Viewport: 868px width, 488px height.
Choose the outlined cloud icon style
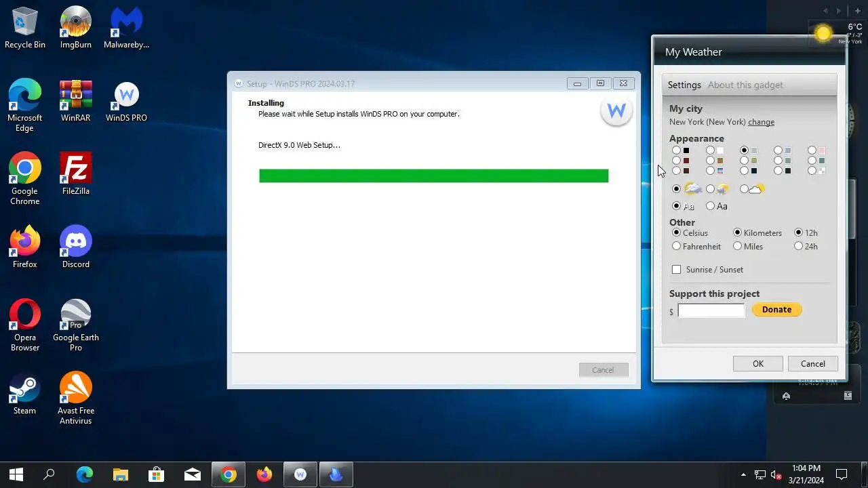pyautogui.click(x=744, y=189)
